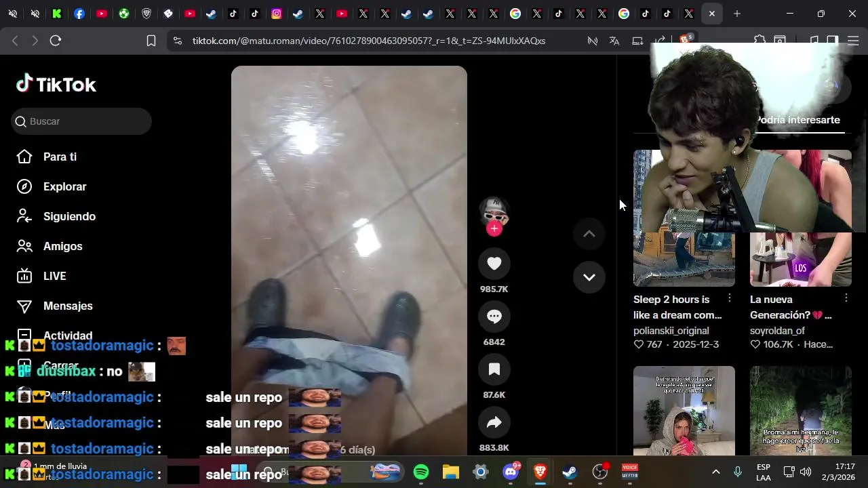
Task: Open Spotify from the taskbar
Action: coord(421,472)
